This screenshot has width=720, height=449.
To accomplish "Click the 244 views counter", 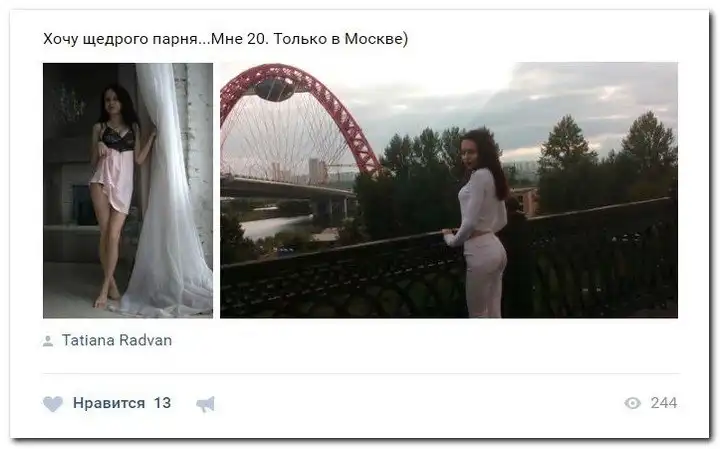I will (x=664, y=403).
